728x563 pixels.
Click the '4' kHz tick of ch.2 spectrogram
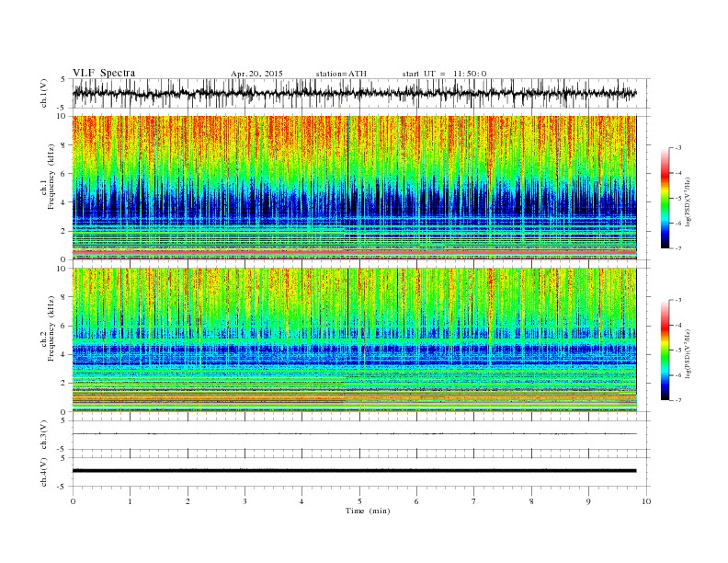pyautogui.click(x=64, y=355)
